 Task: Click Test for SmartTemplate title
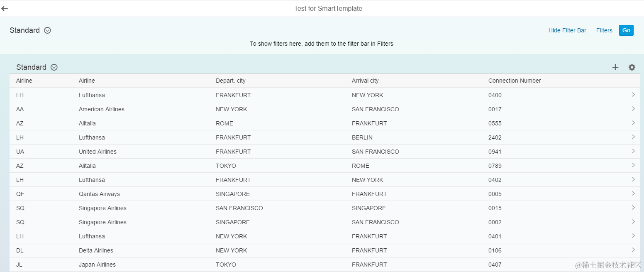328,8
